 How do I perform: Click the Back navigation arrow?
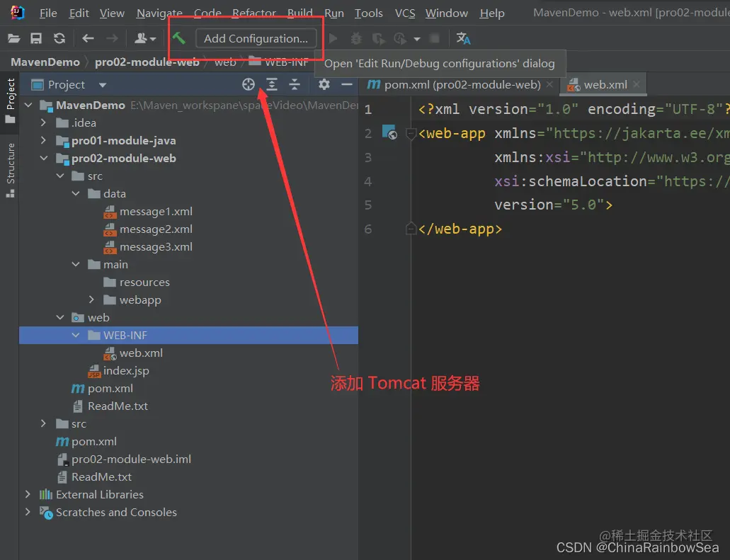pyautogui.click(x=88, y=38)
